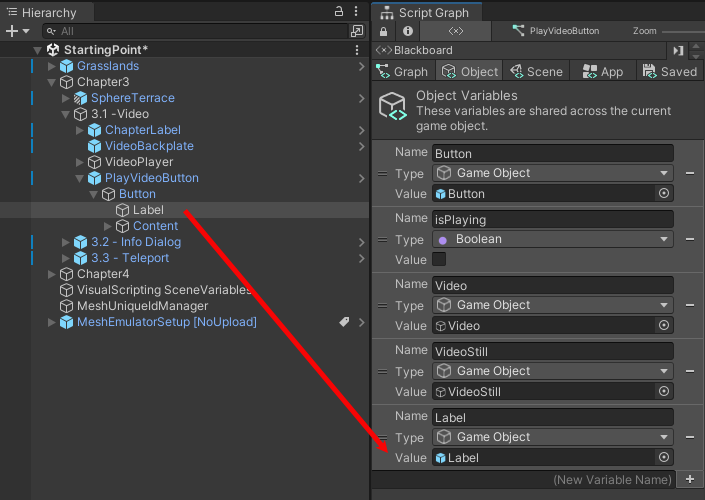
Task: Expand the Chapter4 object
Action: click(52, 274)
